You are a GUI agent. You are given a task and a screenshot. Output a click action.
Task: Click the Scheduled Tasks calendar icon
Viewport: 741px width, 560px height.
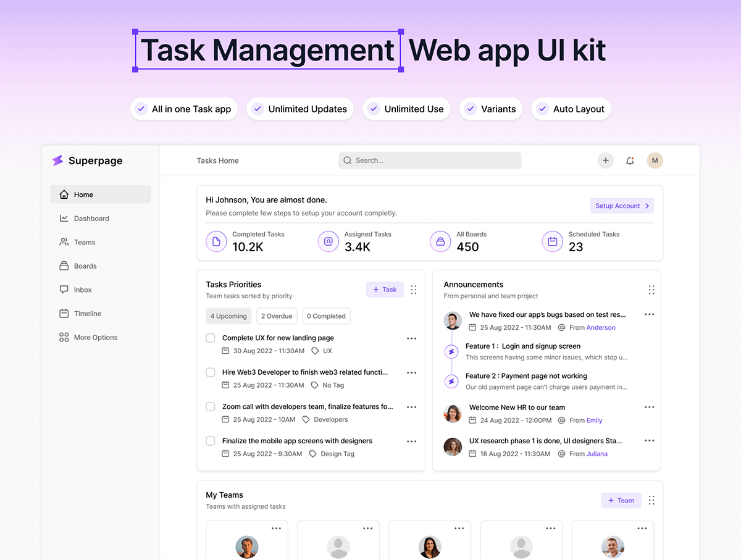(553, 241)
